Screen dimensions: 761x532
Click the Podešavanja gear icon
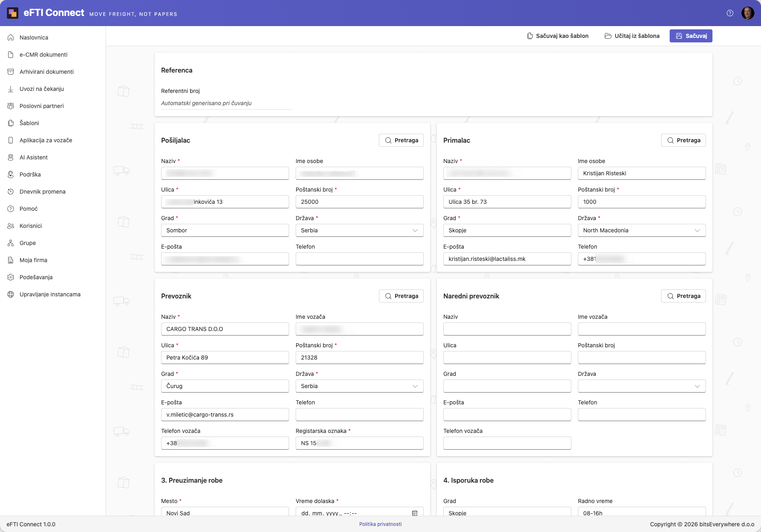(x=11, y=277)
